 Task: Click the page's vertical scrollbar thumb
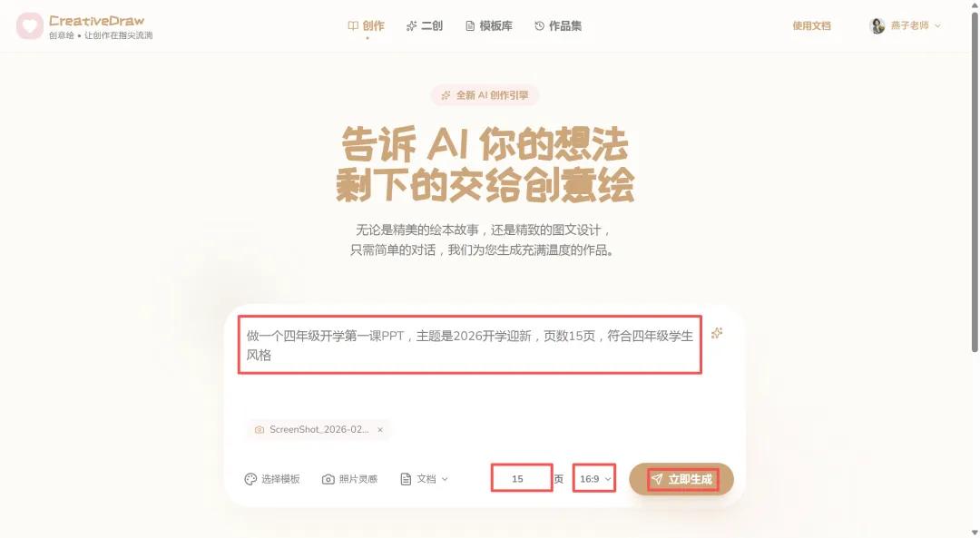click(x=975, y=181)
